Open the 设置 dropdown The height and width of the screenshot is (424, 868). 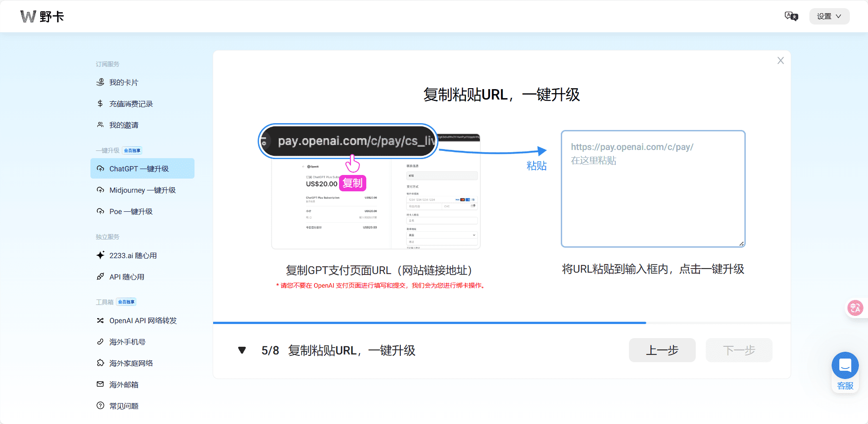pyautogui.click(x=829, y=16)
